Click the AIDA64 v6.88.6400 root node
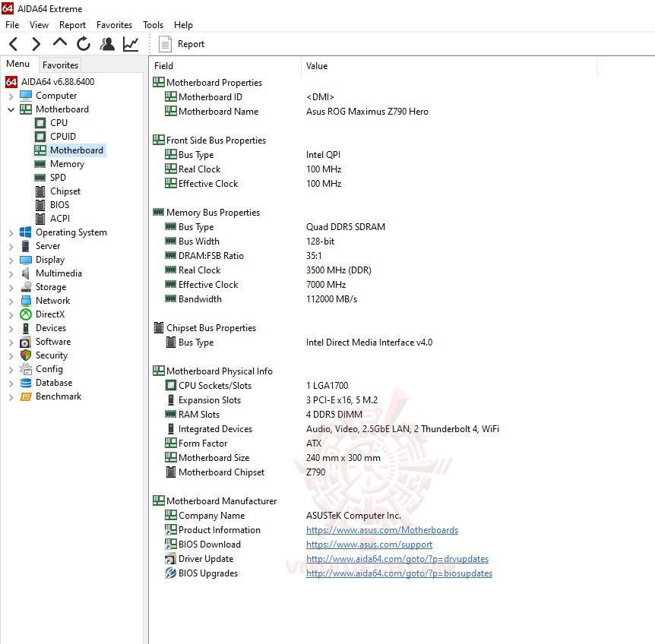This screenshot has height=644, width=655. click(58, 82)
